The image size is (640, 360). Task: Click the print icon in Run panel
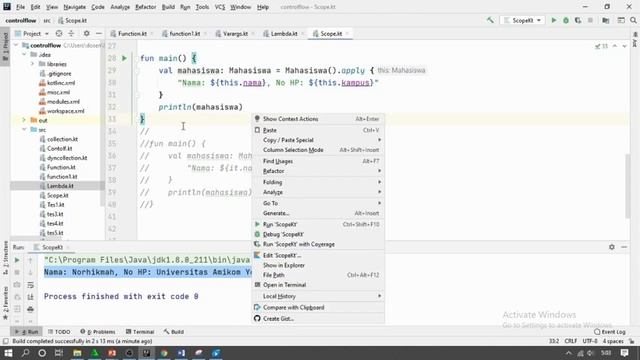tap(30, 309)
